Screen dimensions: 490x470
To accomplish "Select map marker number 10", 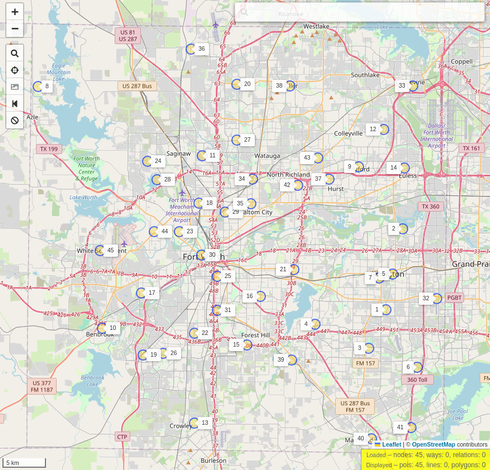I will pyautogui.click(x=102, y=328).
